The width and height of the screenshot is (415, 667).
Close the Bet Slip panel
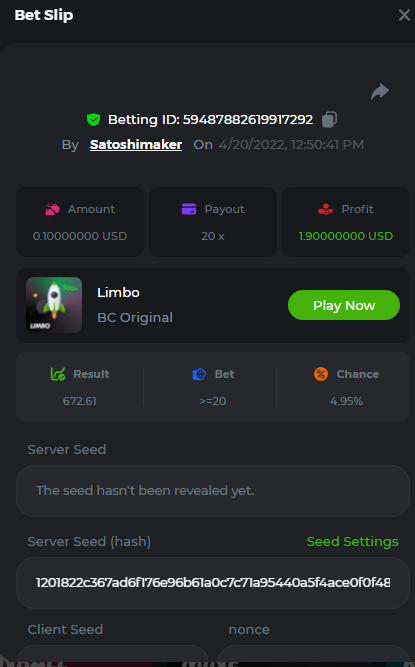404,15
